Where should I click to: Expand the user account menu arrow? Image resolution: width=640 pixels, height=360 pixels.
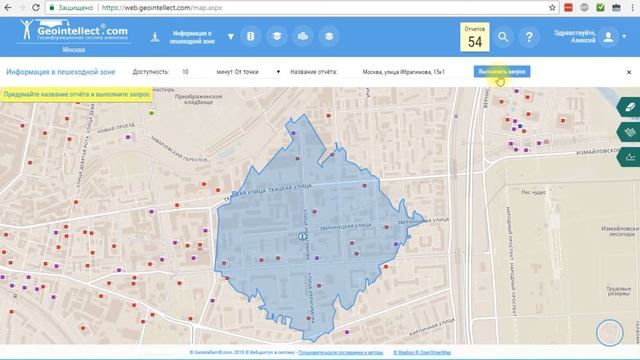coord(624,36)
